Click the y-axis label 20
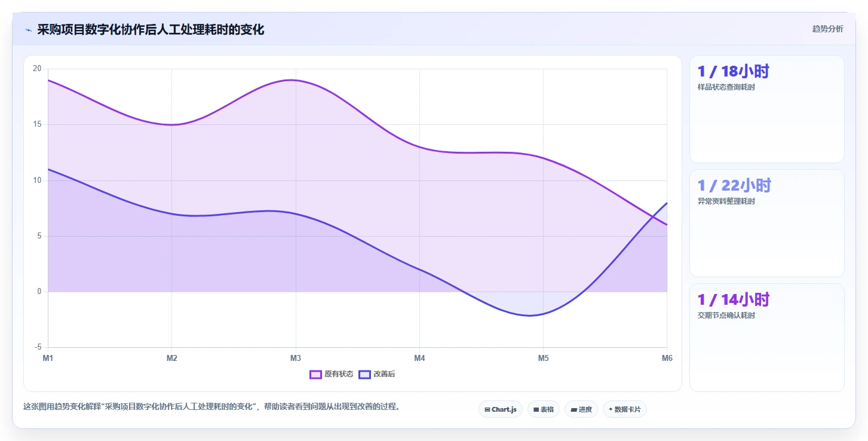868x441 pixels. coord(37,69)
